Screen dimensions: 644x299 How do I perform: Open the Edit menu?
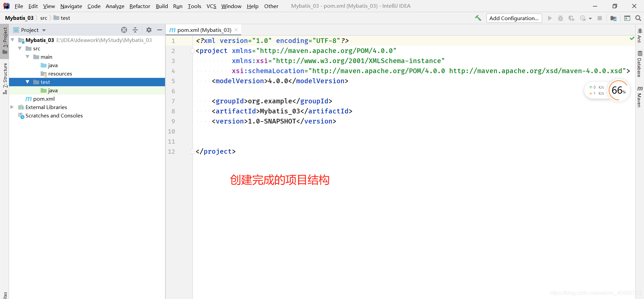point(33,6)
